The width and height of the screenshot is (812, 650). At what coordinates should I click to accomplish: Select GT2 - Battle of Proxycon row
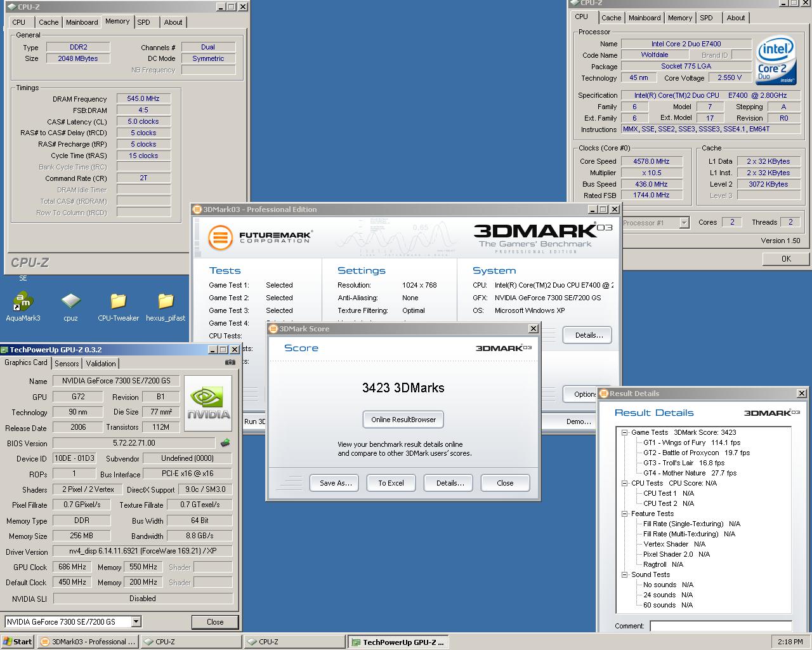point(697,453)
